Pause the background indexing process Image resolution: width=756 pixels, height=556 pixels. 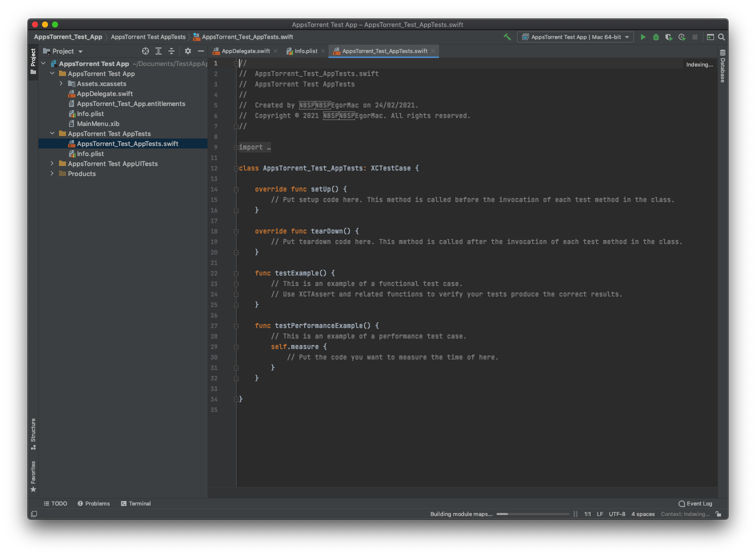pyautogui.click(x=575, y=514)
